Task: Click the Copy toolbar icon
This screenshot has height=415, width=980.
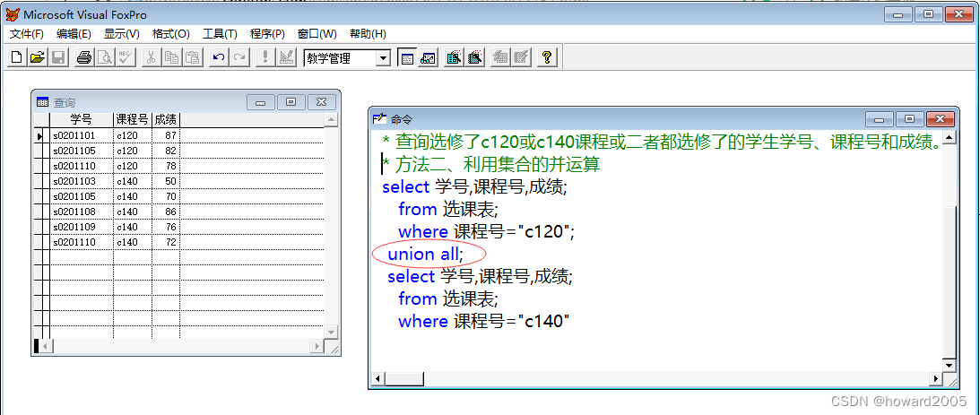Action: (x=171, y=58)
